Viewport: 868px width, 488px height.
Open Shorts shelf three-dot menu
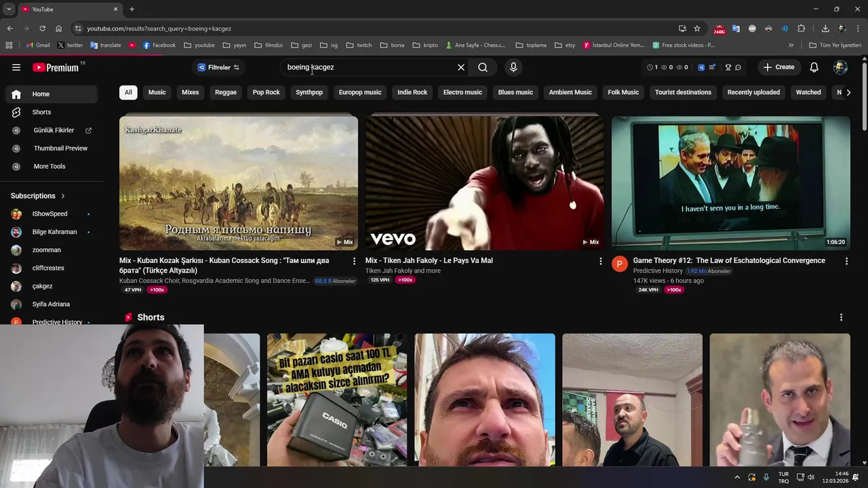point(841,317)
